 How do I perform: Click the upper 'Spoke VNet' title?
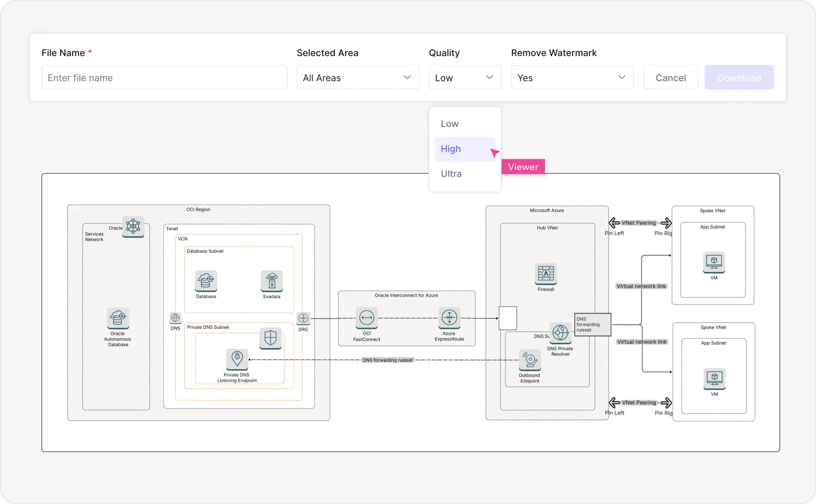[712, 211]
